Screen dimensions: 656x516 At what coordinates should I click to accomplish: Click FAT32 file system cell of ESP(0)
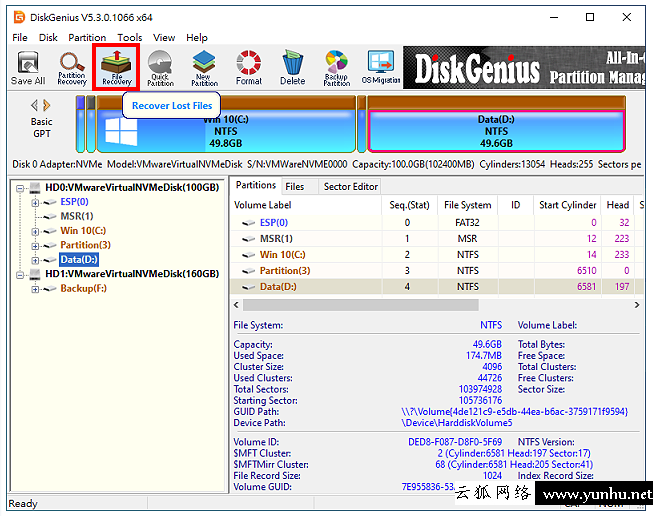(x=467, y=223)
